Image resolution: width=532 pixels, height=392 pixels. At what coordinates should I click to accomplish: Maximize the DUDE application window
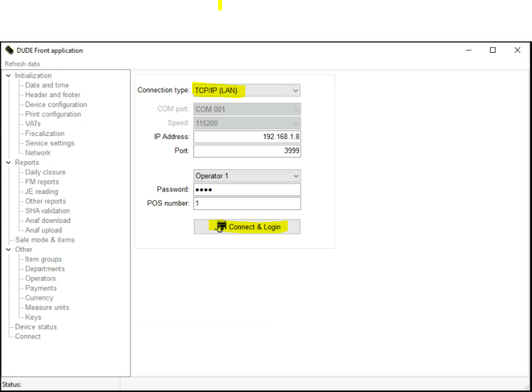tap(493, 50)
